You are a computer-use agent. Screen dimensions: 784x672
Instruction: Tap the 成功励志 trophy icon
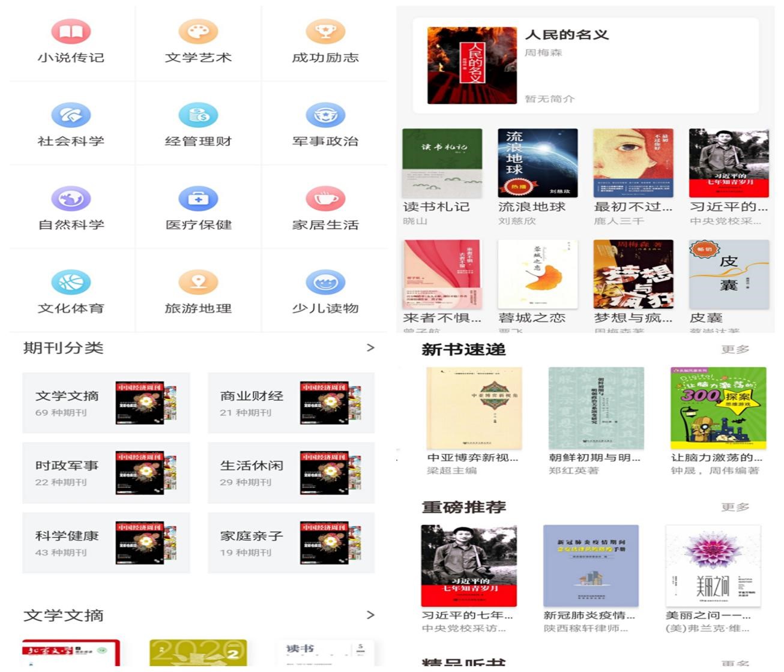[325, 32]
